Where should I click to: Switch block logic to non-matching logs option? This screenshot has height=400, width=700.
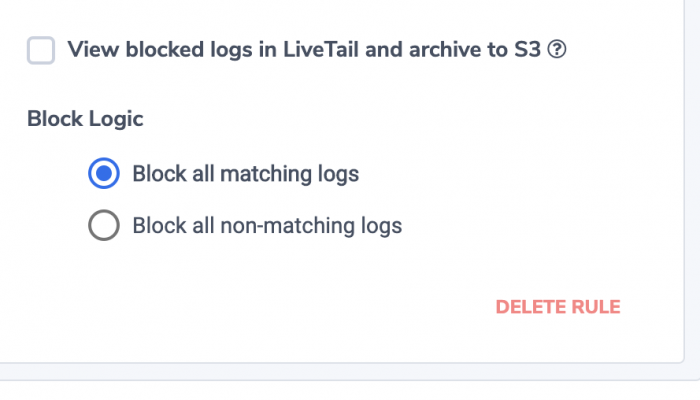click(104, 225)
